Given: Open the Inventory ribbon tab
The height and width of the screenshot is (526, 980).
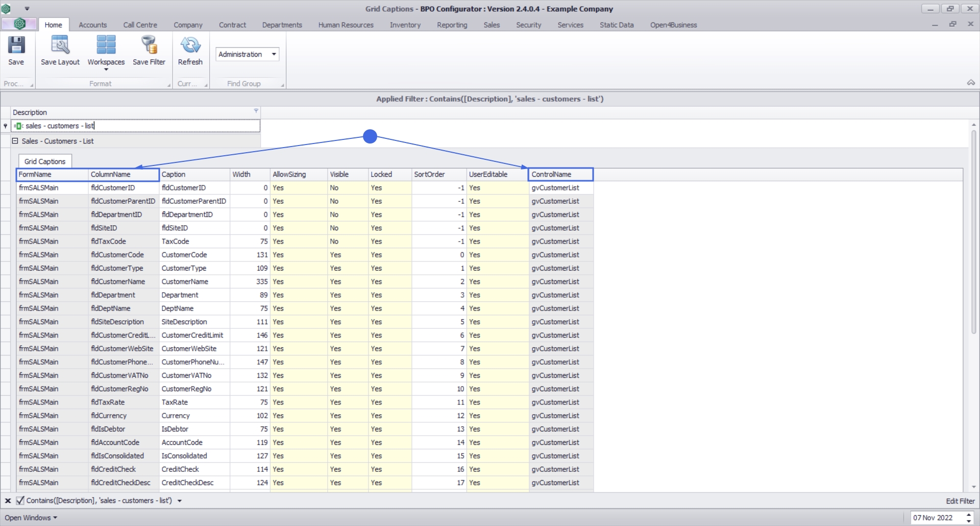Looking at the screenshot, I should (x=405, y=25).
